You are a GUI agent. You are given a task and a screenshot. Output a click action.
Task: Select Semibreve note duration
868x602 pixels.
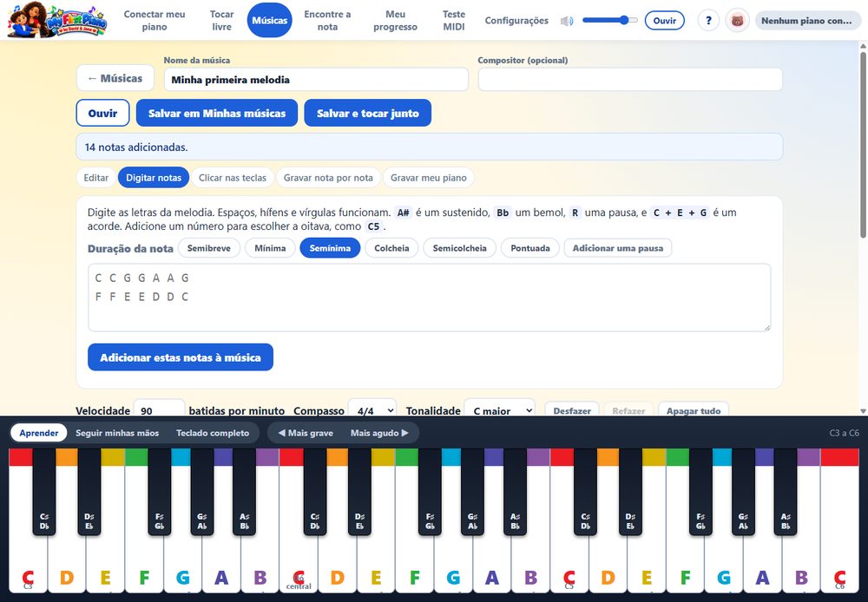click(x=208, y=248)
